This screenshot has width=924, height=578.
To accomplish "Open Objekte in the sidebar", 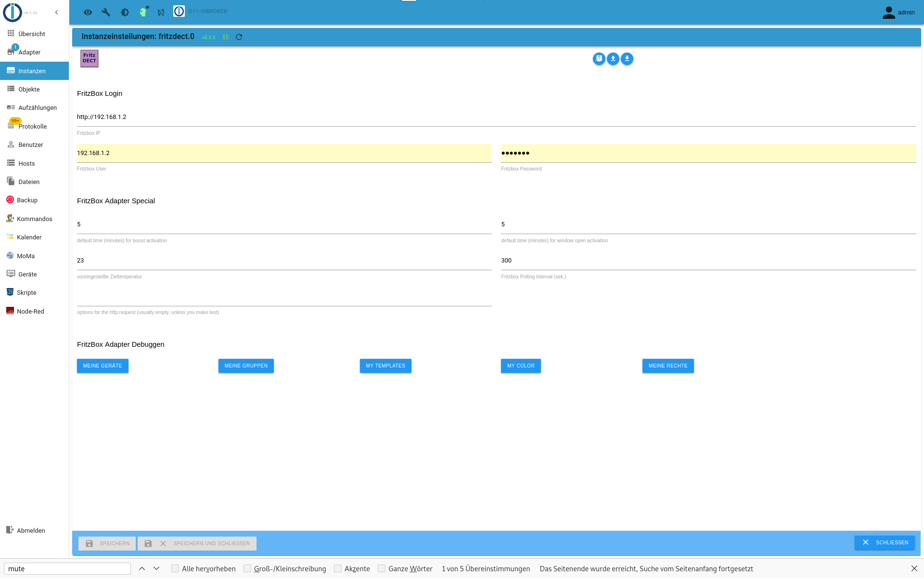I will [x=34, y=89].
